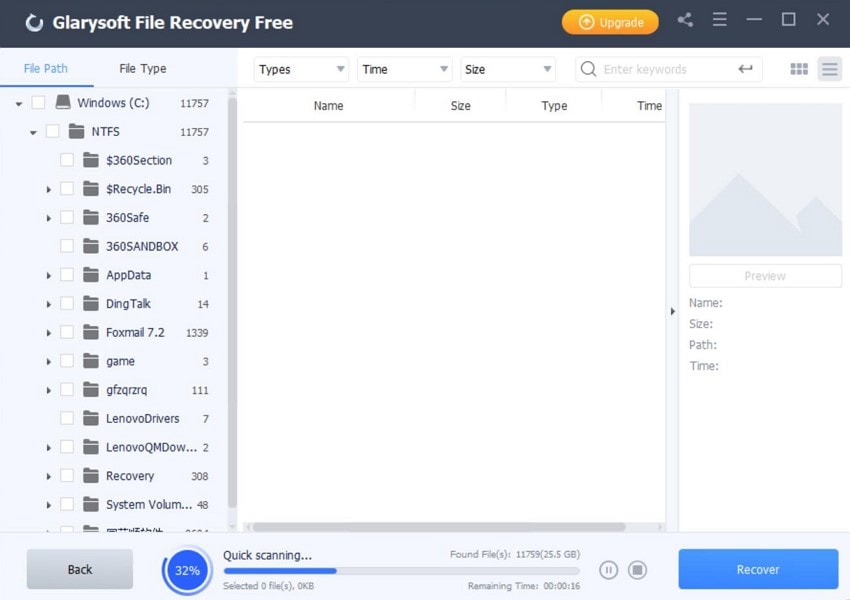Click the search magnifier icon
The width and height of the screenshot is (850, 600).
tap(588, 69)
